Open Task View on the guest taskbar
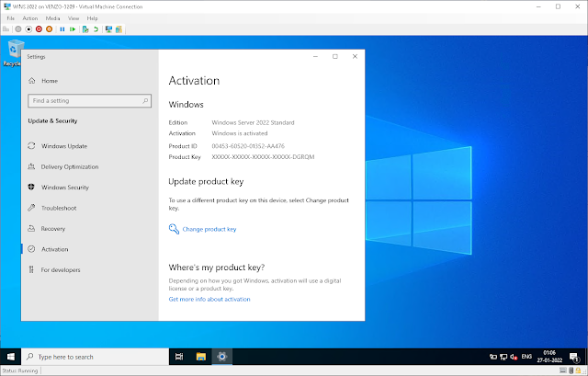 pos(179,357)
